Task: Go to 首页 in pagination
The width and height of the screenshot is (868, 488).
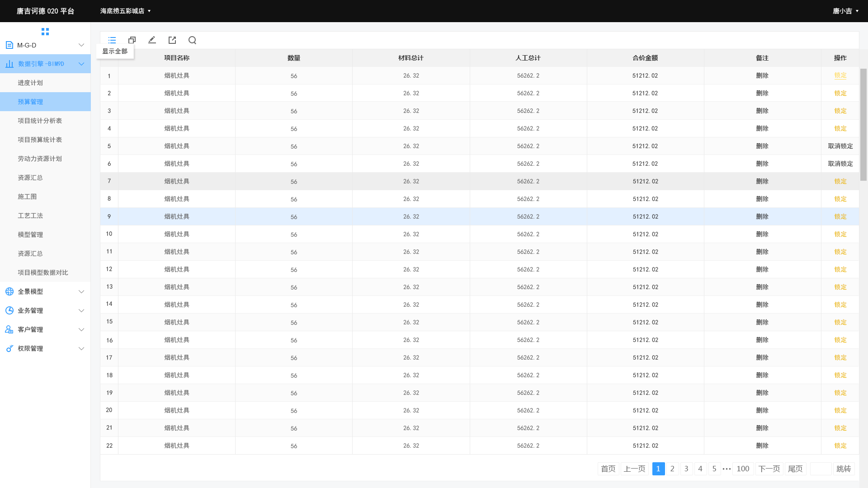Action: click(x=608, y=469)
